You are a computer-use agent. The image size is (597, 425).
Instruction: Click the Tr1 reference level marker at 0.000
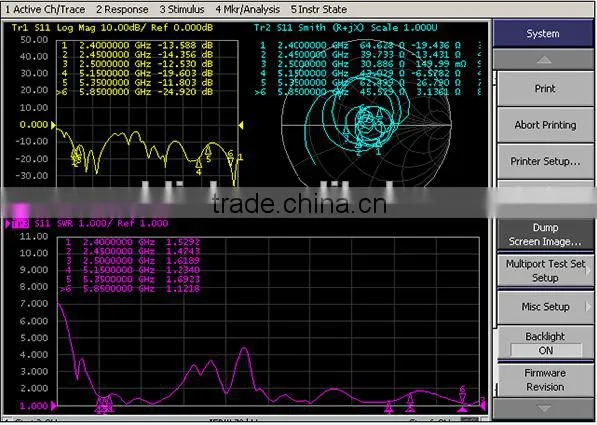click(53, 125)
